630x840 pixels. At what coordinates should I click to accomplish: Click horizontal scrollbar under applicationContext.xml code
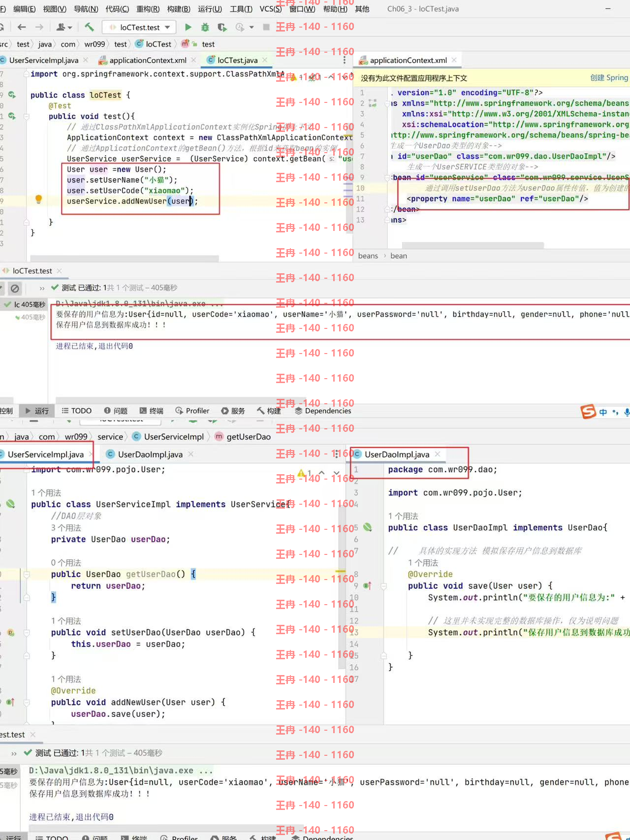coord(472,245)
